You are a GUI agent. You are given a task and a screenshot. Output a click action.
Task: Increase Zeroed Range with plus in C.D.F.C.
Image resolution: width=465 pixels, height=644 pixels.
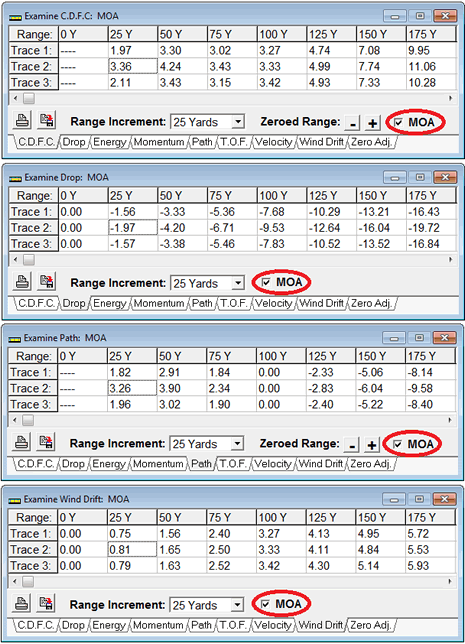[x=372, y=123]
